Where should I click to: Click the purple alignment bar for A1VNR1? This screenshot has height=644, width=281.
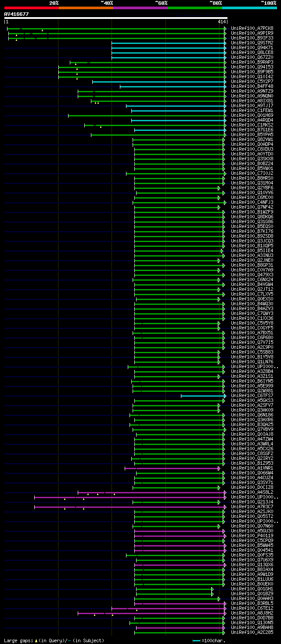(x=172, y=468)
